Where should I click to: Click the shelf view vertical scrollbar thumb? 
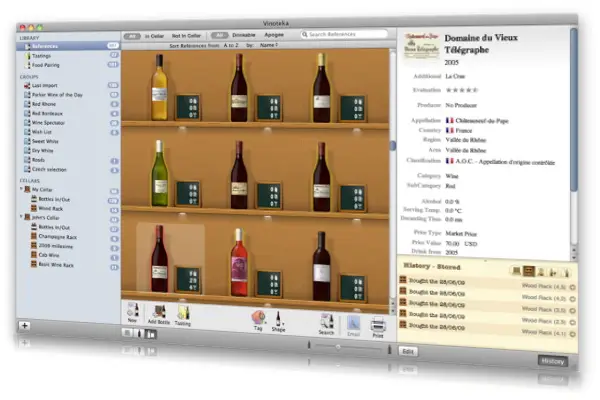click(x=393, y=145)
